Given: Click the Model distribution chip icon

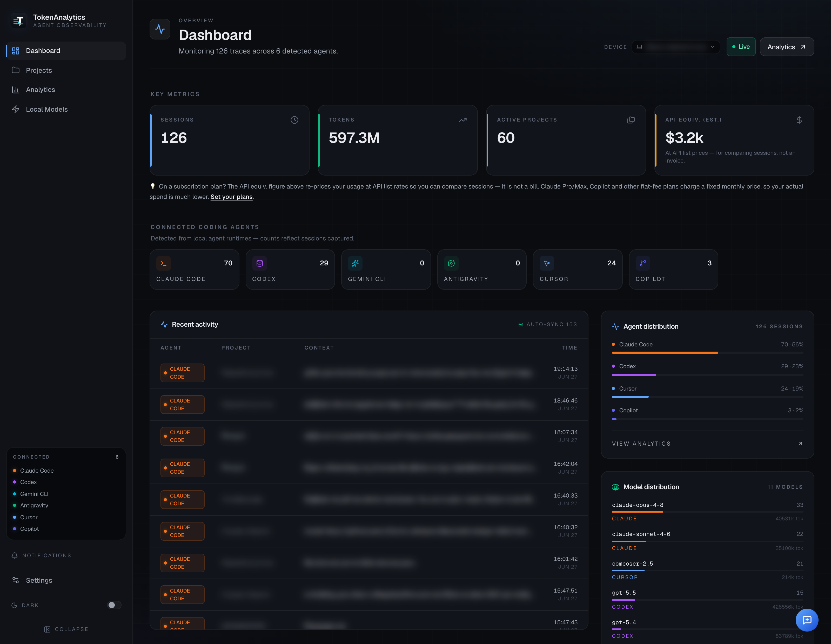Looking at the screenshot, I should click(615, 487).
